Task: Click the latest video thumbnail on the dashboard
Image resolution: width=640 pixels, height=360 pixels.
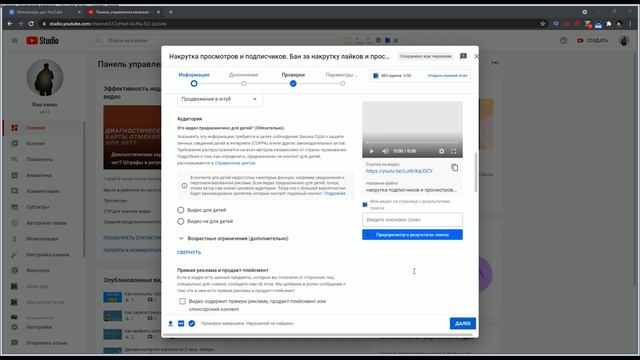Action: point(132,137)
